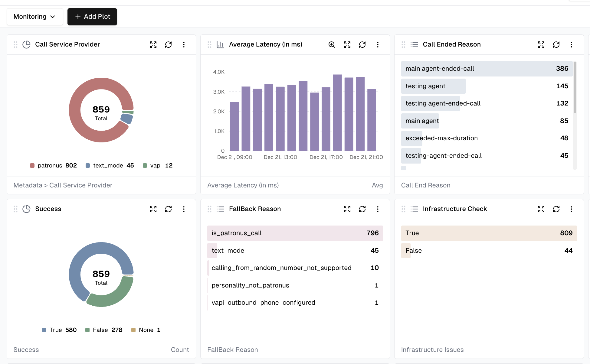Refresh the Success plot

(x=169, y=209)
